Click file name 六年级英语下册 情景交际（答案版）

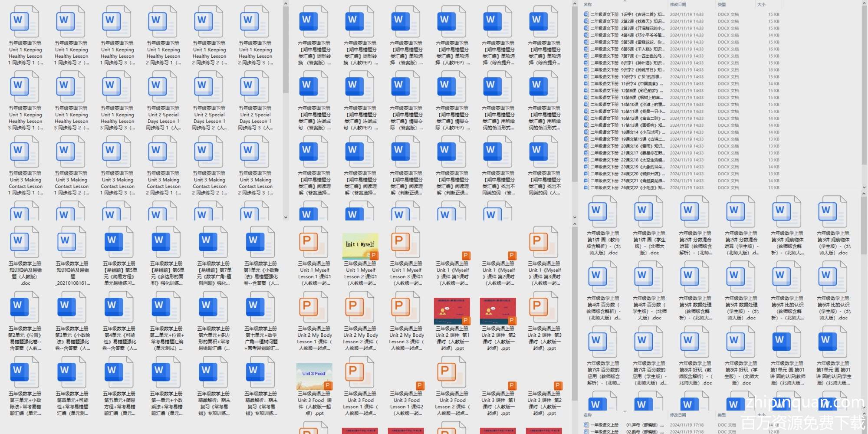406,118
